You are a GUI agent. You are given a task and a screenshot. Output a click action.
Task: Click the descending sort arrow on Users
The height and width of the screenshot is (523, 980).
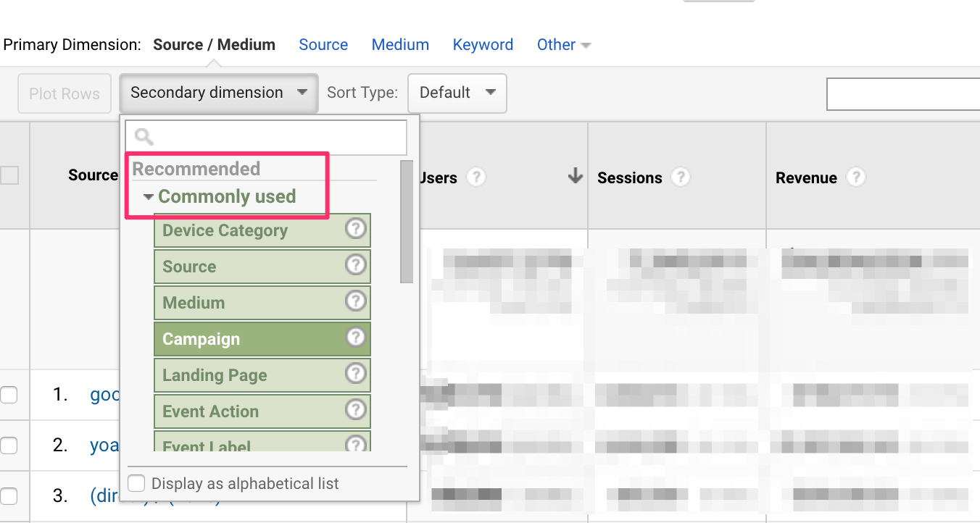574,175
